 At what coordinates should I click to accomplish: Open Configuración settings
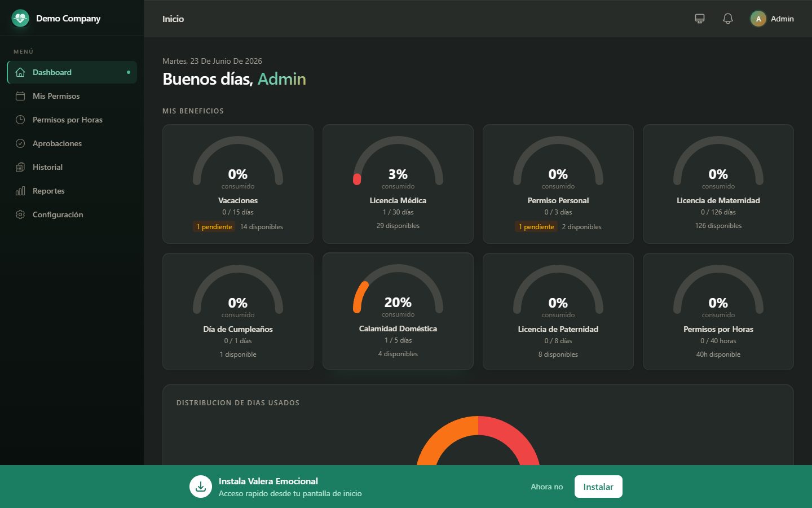(72, 214)
